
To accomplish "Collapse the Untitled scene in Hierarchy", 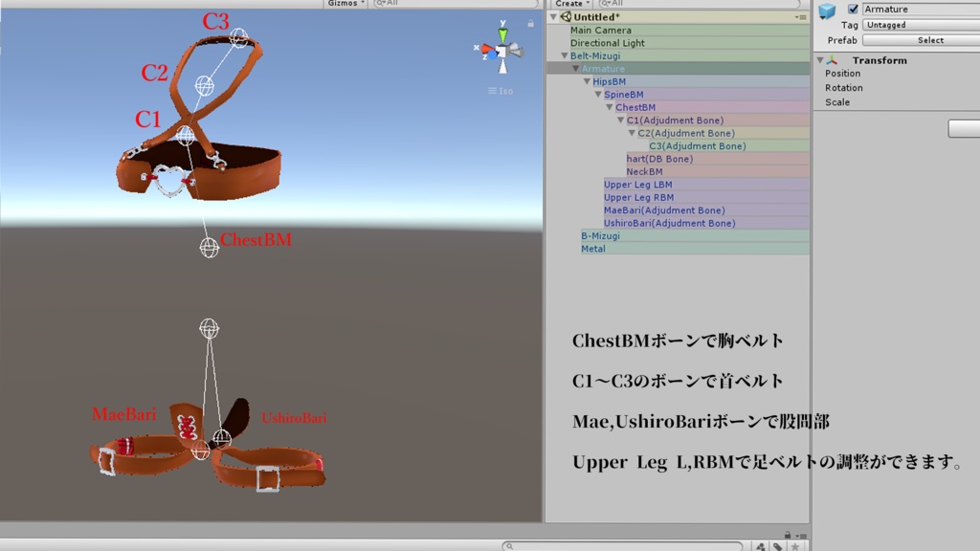I will [x=553, y=17].
